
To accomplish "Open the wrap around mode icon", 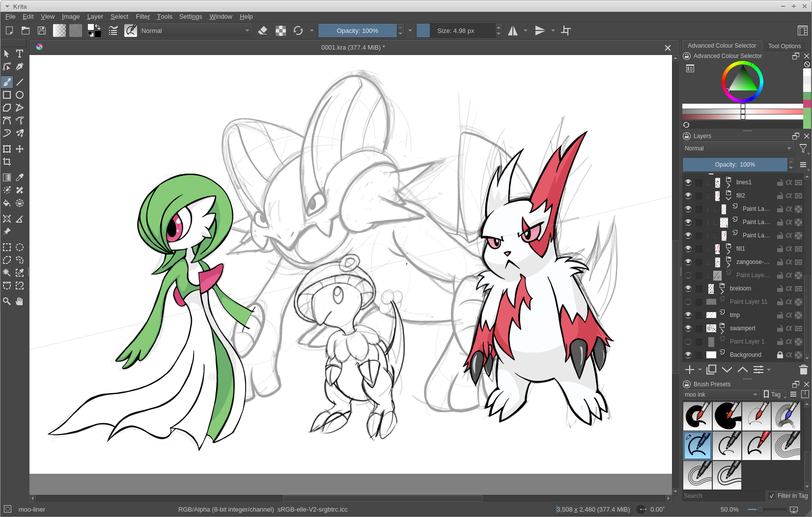I will click(x=566, y=30).
